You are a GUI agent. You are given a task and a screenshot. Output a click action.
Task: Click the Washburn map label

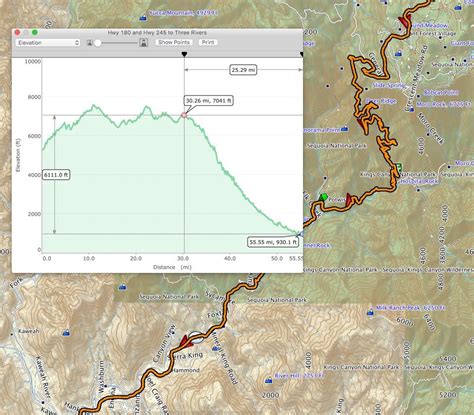click(x=102, y=377)
